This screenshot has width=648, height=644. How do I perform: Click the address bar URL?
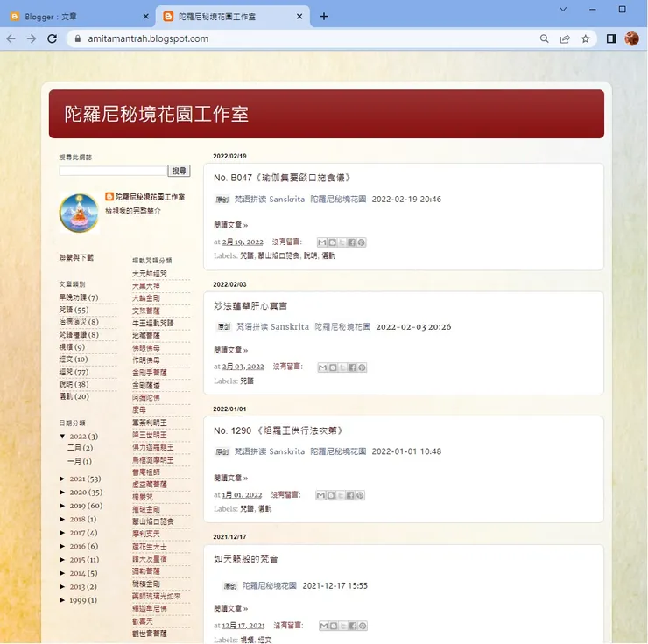click(148, 38)
